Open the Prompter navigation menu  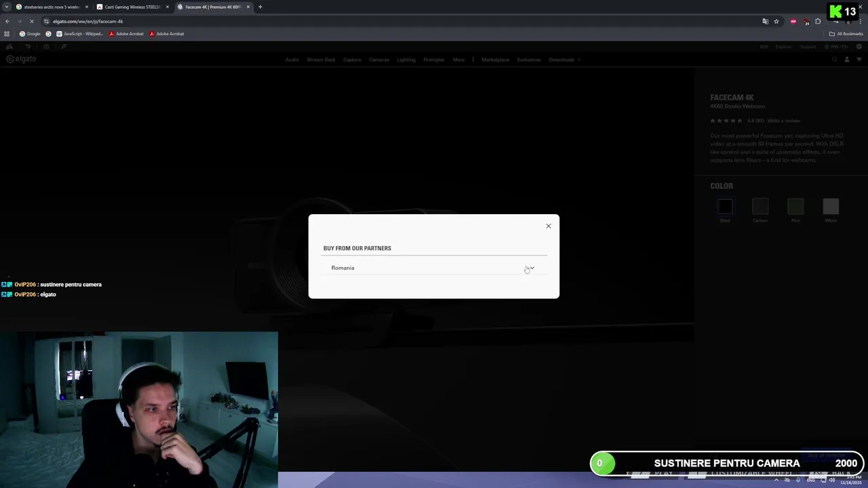[434, 60]
